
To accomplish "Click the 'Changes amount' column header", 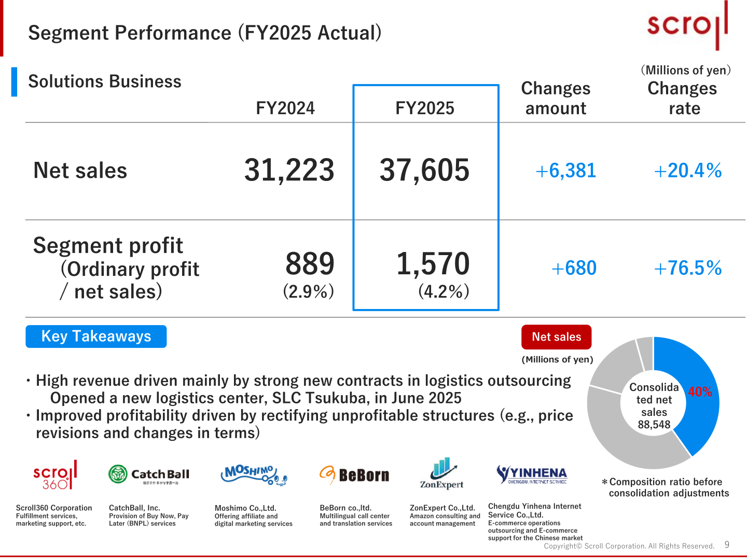I will coord(556,98).
